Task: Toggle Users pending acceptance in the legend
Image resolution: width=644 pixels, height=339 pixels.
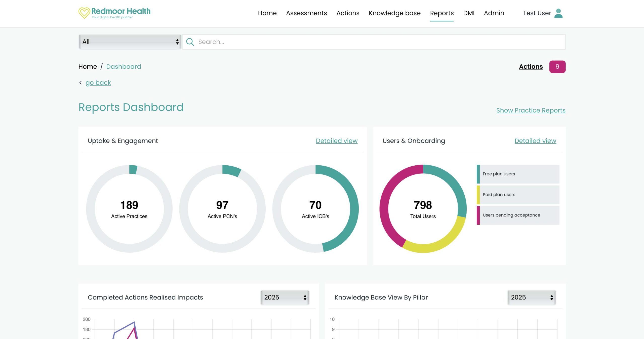Action: tap(518, 215)
